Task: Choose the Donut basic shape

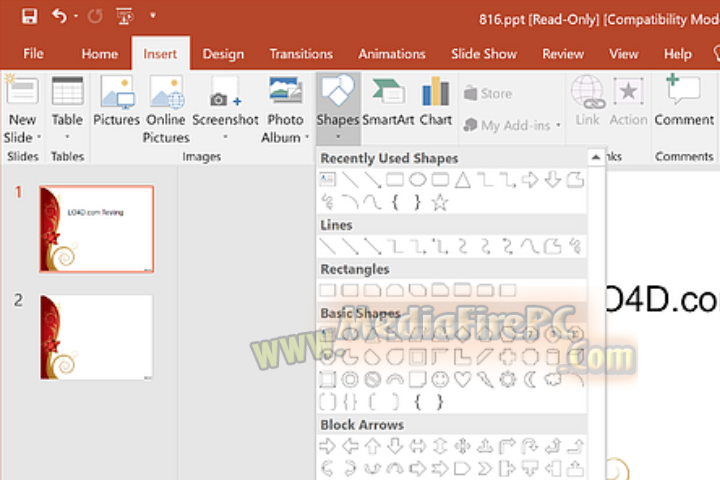Action: pos(350,379)
